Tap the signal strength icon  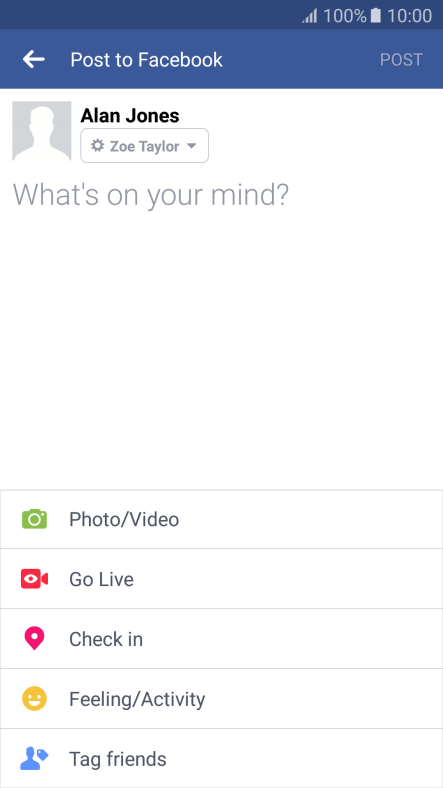pos(309,16)
